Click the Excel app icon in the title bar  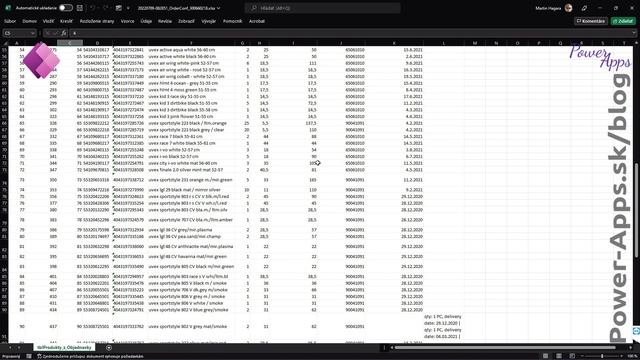pos(8,8)
